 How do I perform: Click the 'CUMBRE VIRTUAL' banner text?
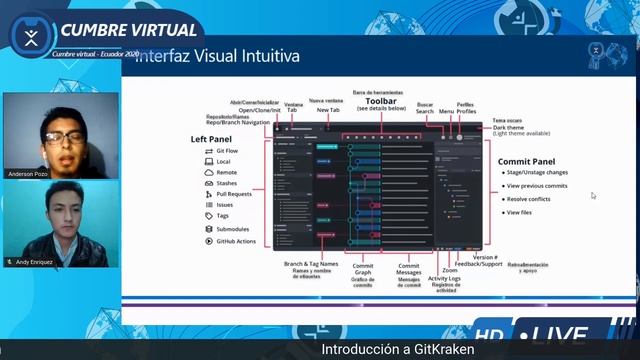pyautogui.click(x=129, y=30)
